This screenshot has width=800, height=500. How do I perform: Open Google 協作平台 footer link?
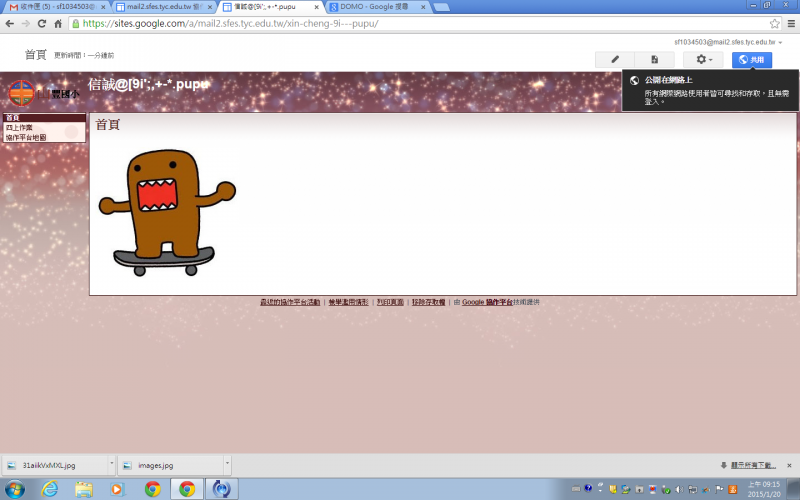coord(487,302)
